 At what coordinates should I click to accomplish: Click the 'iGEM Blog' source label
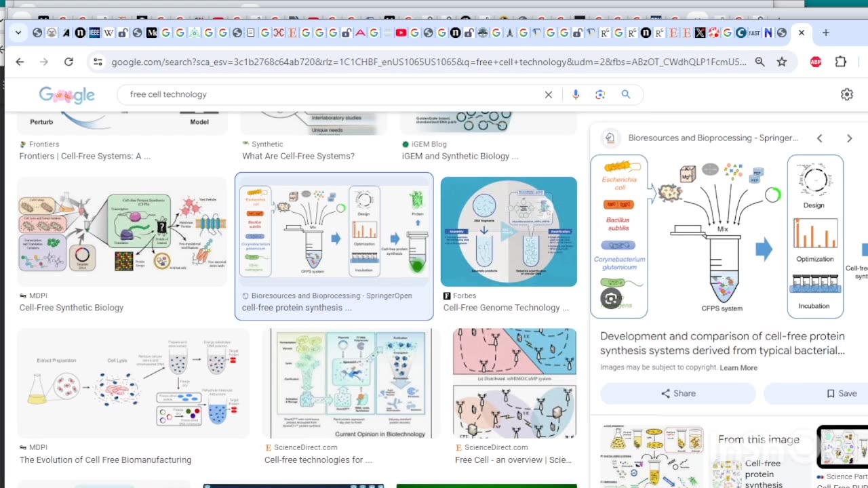point(429,144)
